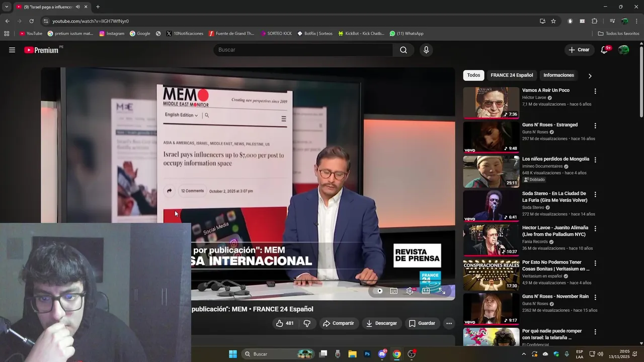644x362 pixels.
Task: Show hidden tray icons chevron
Action: point(524,354)
